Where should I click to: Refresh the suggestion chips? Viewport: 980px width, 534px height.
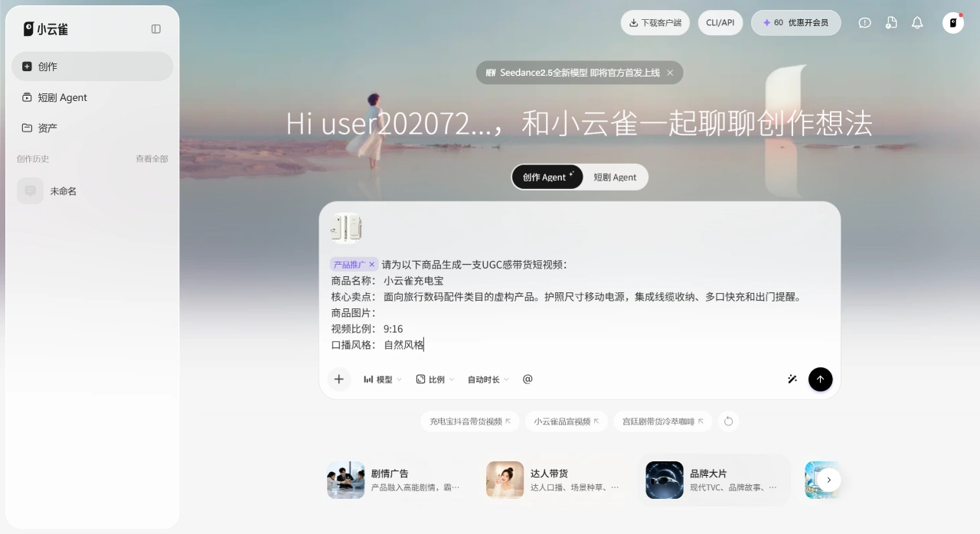coord(728,422)
